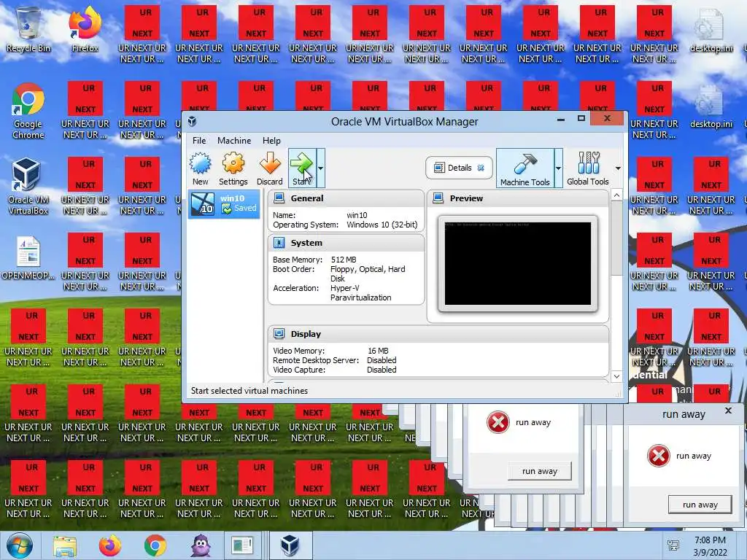The width and height of the screenshot is (747, 560).
Task: Click the "512 MB" base memory value
Action: point(344,260)
